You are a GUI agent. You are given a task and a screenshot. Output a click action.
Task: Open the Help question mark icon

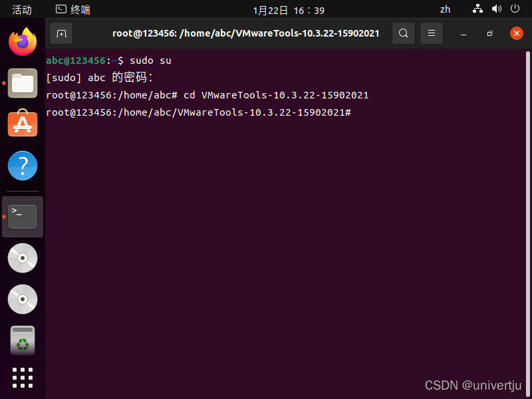(x=23, y=166)
